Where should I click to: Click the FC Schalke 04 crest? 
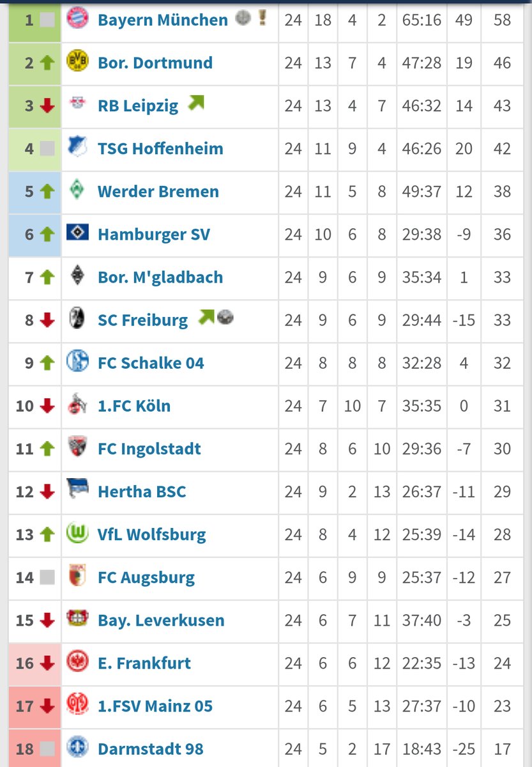click(x=77, y=362)
